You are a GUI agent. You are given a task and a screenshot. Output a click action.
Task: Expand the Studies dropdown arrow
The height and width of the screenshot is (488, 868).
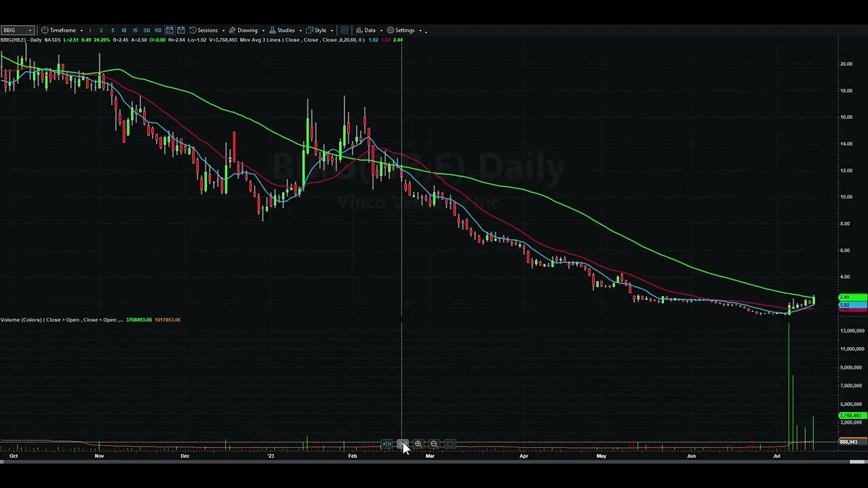pyautogui.click(x=300, y=30)
